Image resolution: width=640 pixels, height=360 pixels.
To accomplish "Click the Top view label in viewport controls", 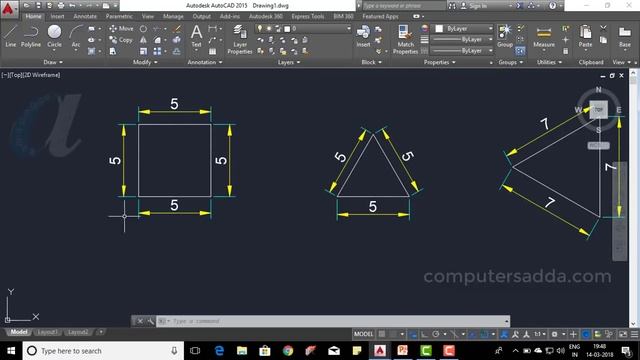I will tap(16, 75).
